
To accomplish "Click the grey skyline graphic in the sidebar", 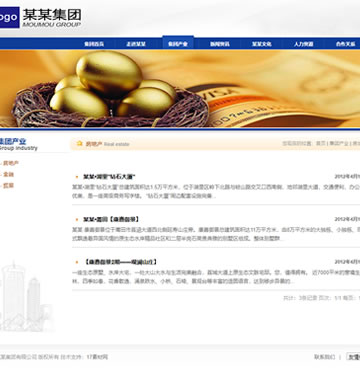I will (x=25, y=297).
